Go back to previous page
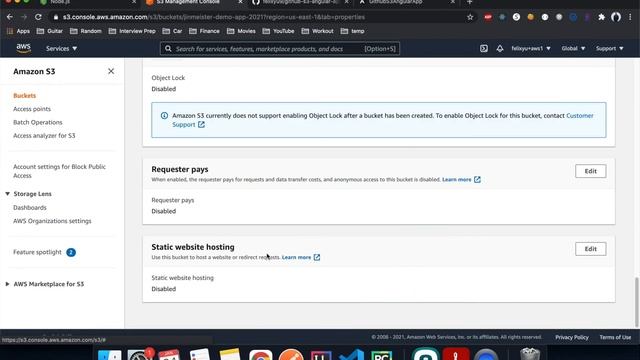Image resolution: width=640 pixels, height=360 pixels. click(x=10, y=17)
